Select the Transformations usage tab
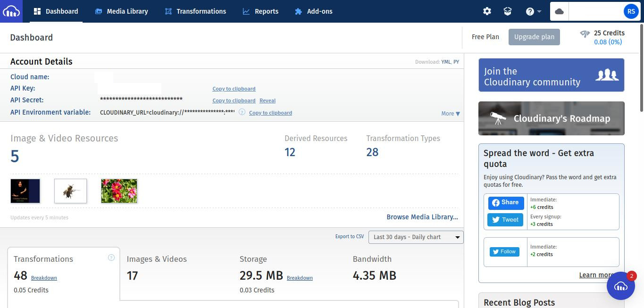644x308 pixels. click(x=64, y=274)
